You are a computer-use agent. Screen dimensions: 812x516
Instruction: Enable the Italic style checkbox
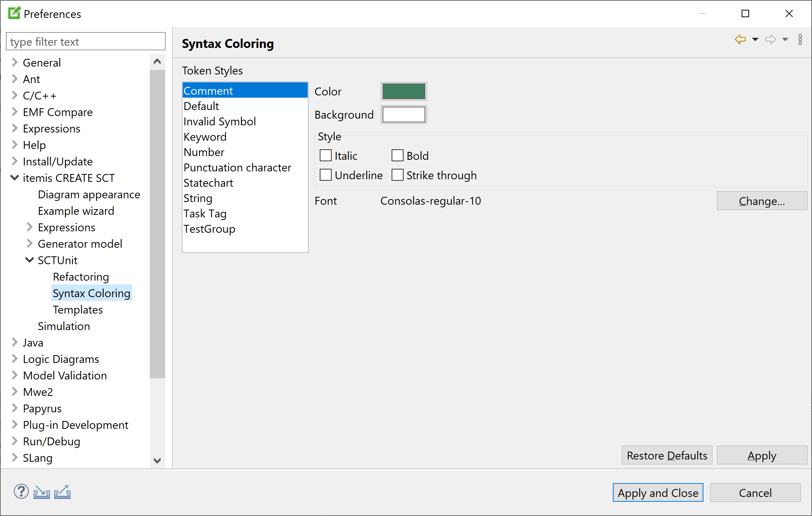point(326,156)
